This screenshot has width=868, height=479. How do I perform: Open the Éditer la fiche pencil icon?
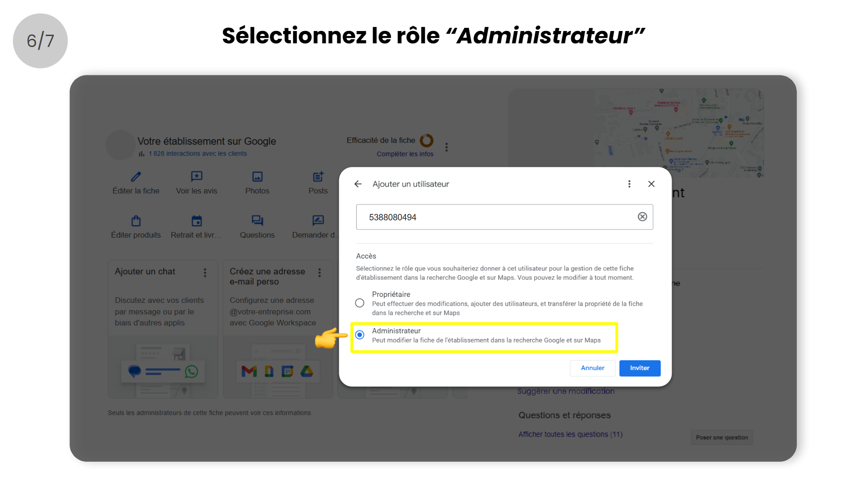tap(136, 177)
